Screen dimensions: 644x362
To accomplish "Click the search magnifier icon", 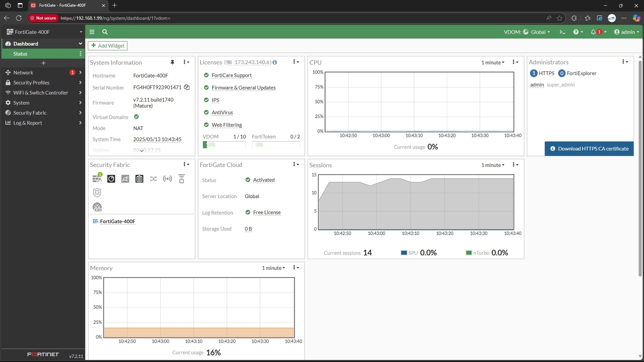I will click(105, 32).
